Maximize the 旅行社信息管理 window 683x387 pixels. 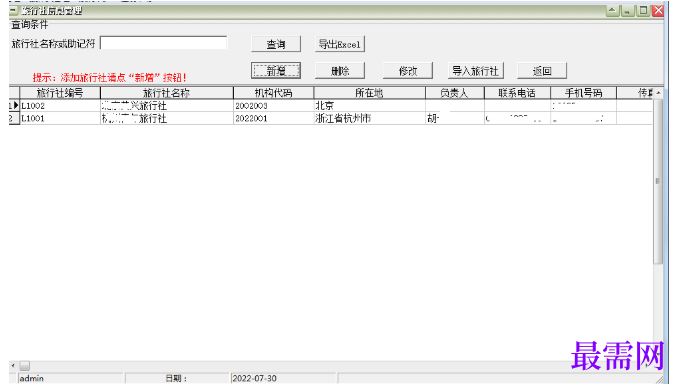pos(643,10)
